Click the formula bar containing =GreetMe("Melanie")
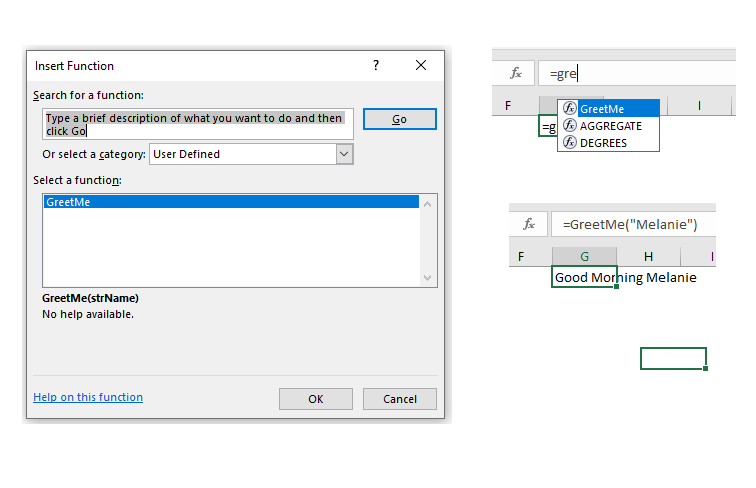Image resolution: width=756 pixels, height=488 pixels. pos(632,224)
